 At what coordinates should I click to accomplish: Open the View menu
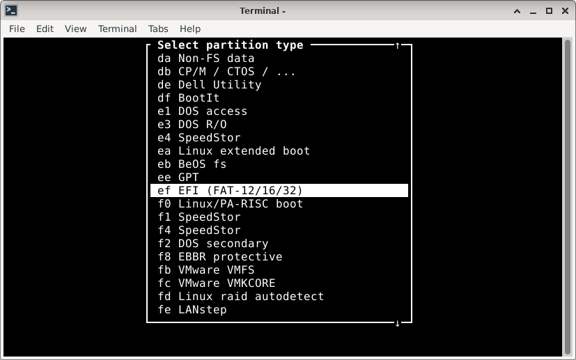coord(76,29)
